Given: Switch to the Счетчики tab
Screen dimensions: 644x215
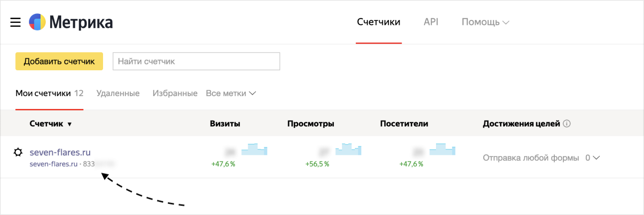Looking at the screenshot, I should click(379, 22).
